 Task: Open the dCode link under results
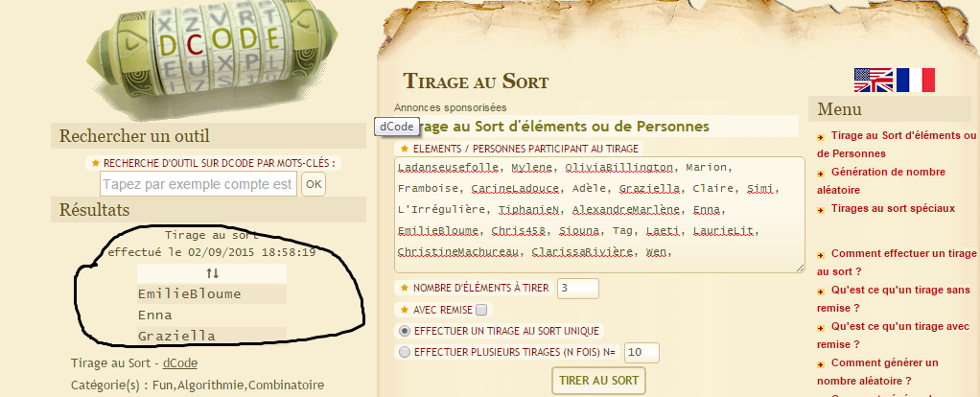click(180, 363)
